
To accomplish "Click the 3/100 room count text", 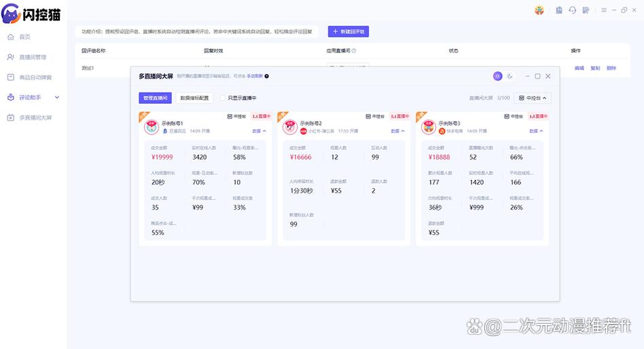I will [x=503, y=98].
